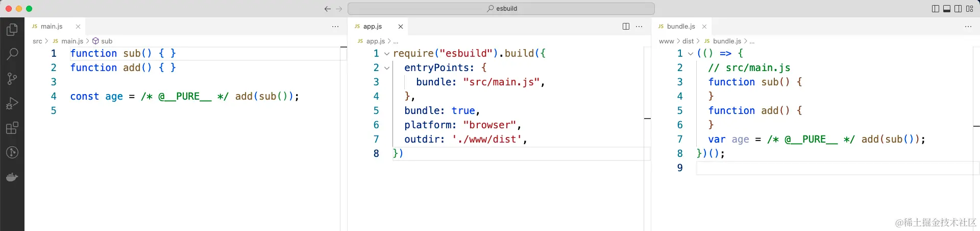
Task: Click line number 5 in app.js
Action: click(x=376, y=110)
